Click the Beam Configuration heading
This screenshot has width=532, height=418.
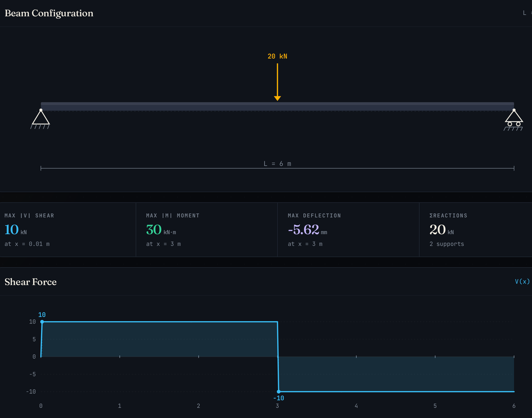49,13
